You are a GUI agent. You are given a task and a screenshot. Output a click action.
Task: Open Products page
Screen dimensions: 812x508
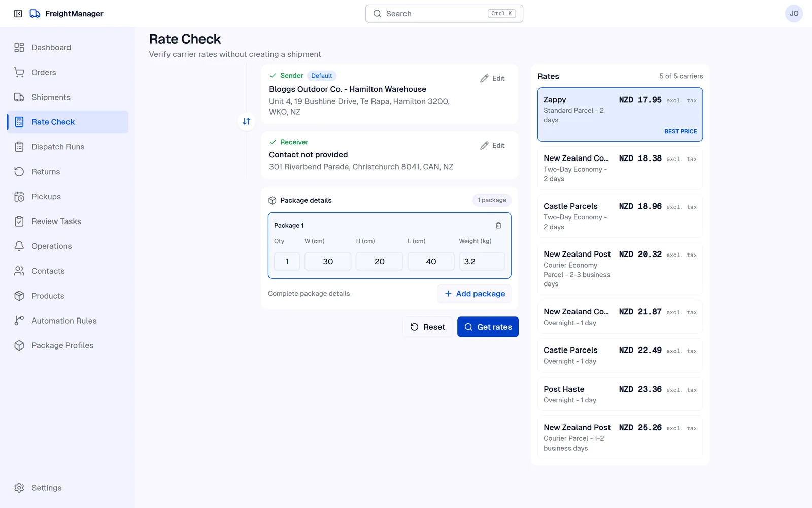pyautogui.click(x=67, y=296)
